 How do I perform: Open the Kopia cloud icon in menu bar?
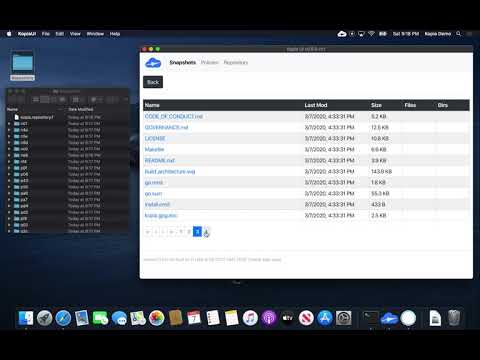coord(342,34)
